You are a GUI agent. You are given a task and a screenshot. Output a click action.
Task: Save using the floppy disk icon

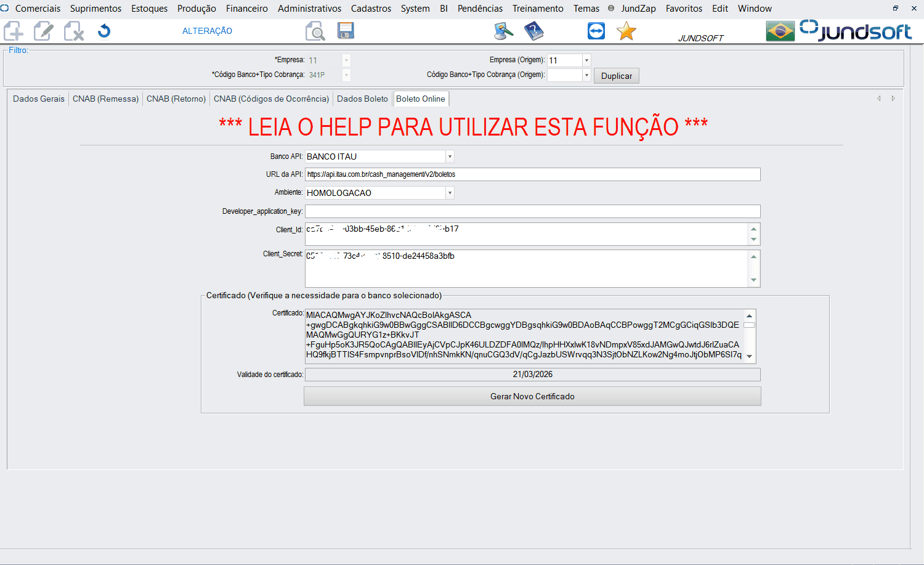click(346, 31)
